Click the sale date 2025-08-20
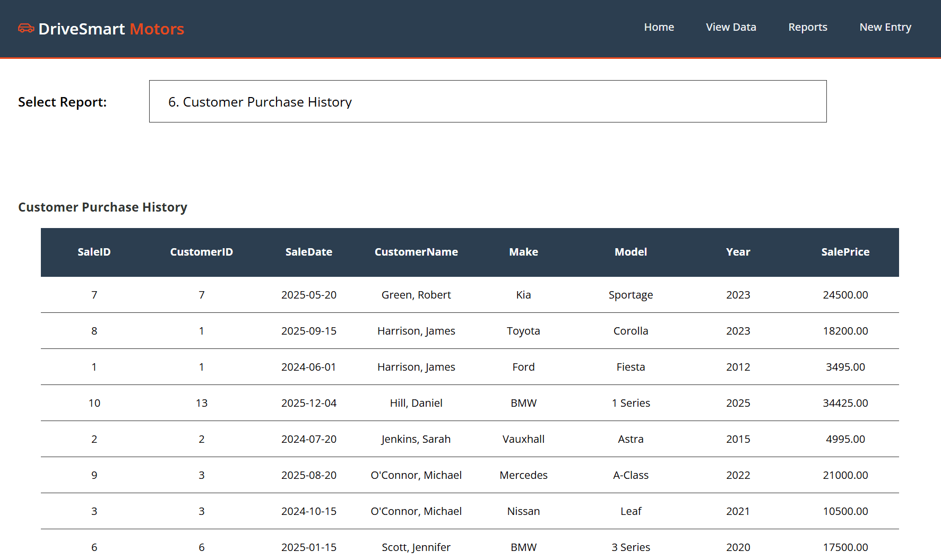This screenshot has width=941, height=560. (309, 475)
